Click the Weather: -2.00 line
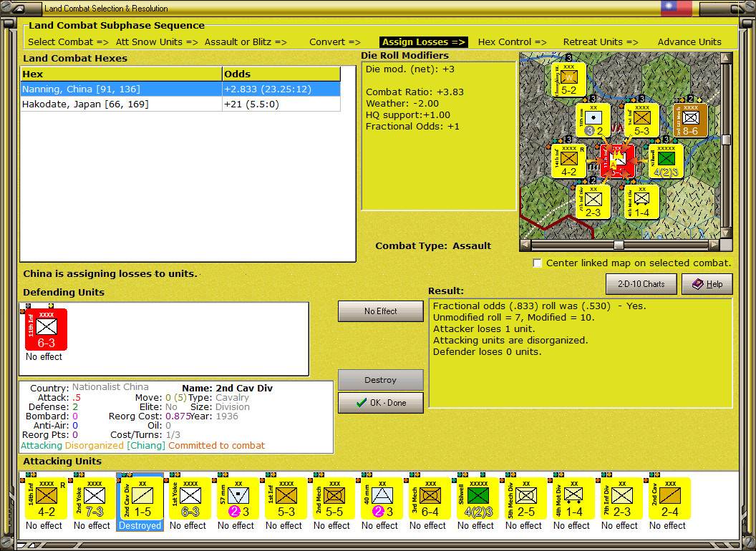Viewport: 756px width, 551px height. coord(402,103)
